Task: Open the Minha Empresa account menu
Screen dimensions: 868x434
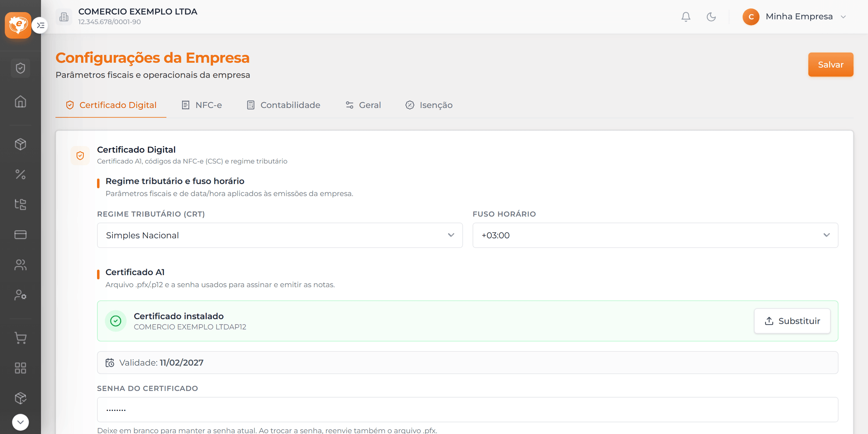Action: coord(795,17)
